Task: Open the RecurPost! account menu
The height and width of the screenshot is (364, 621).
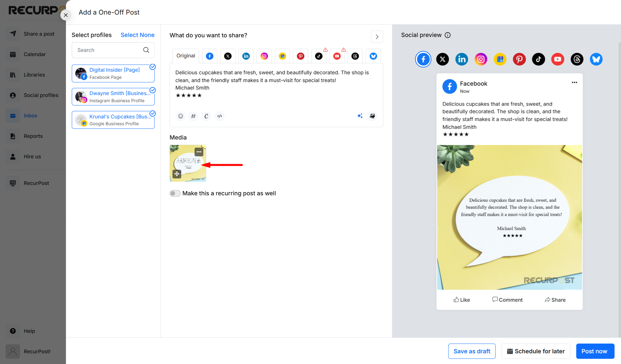Action: pyautogui.click(x=33, y=351)
